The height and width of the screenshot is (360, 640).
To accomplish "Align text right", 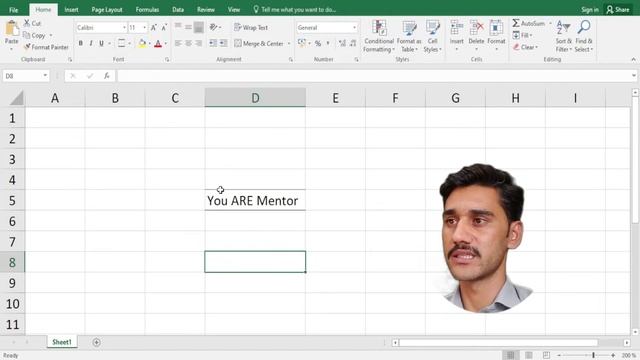I will point(199,43).
